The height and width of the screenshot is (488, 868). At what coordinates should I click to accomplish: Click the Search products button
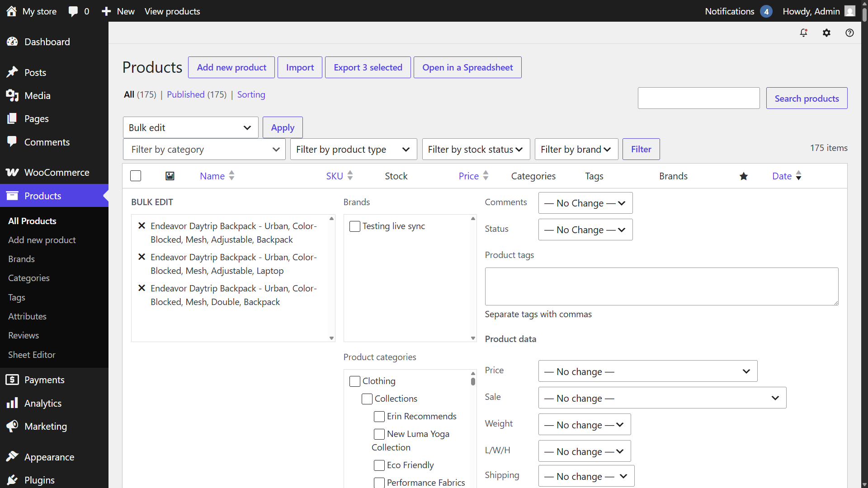tap(807, 98)
